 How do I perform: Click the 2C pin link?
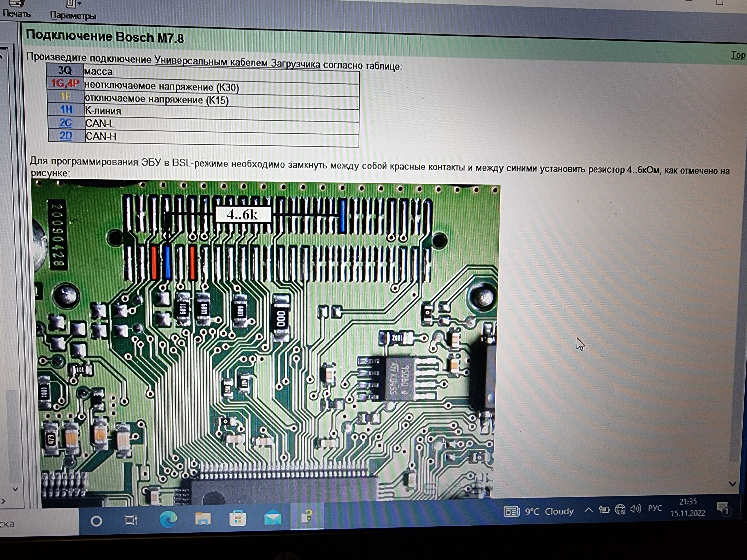[66, 123]
